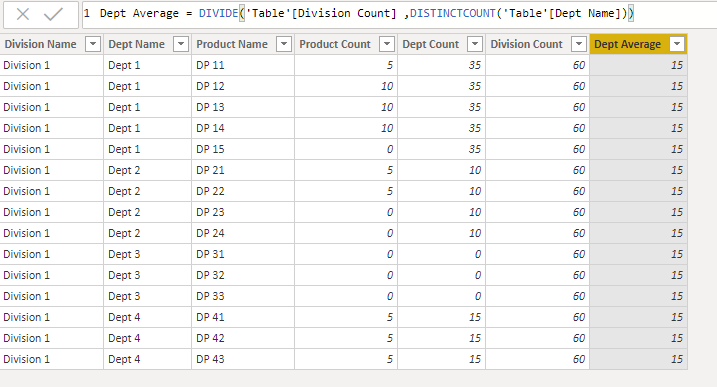Select the DP 31 product cell
The height and width of the screenshot is (387, 717).
(x=243, y=254)
